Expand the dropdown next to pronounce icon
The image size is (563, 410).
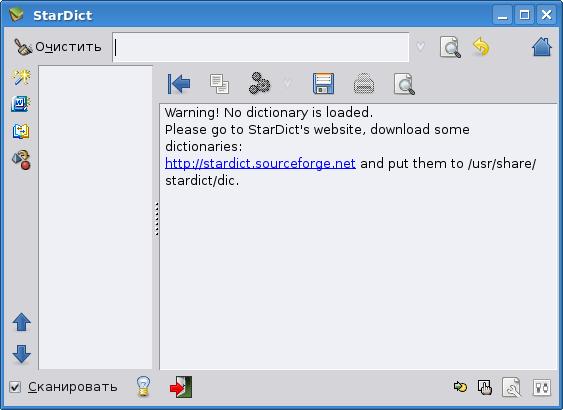(x=287, y=83)
